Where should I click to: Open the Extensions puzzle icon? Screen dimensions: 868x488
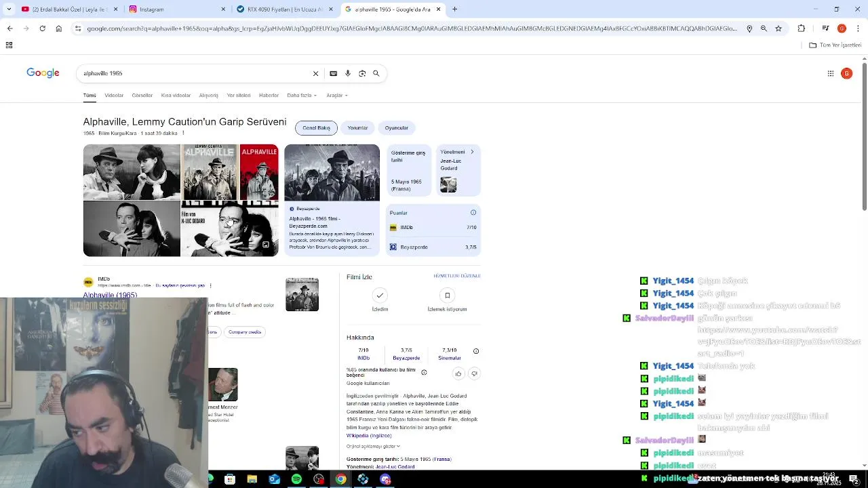pos(802,28)
